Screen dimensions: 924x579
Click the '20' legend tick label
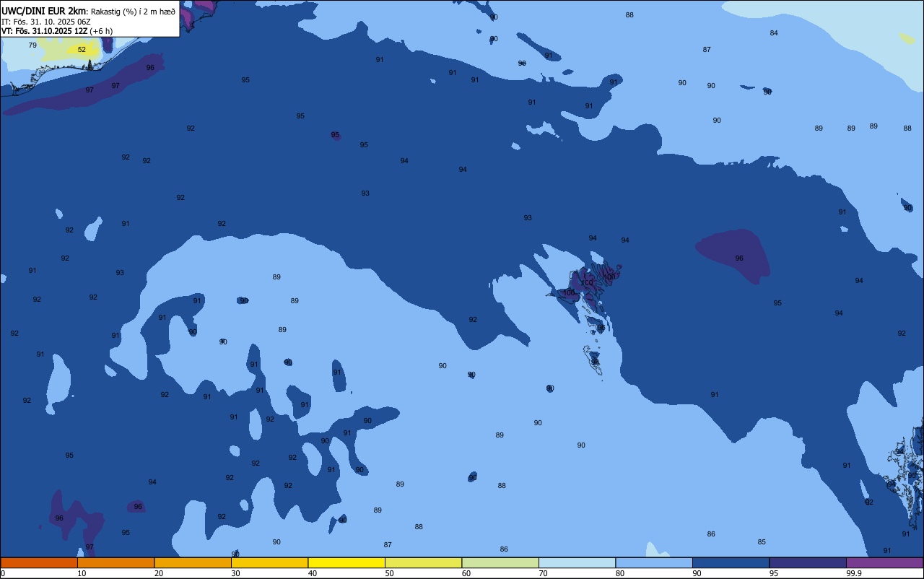coord(159,573)
